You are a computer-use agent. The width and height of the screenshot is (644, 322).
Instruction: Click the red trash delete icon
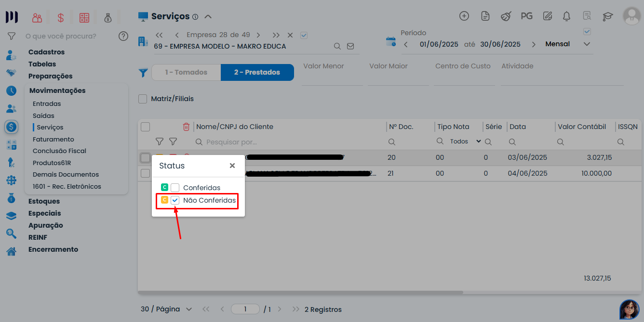[x=186, y=127]
